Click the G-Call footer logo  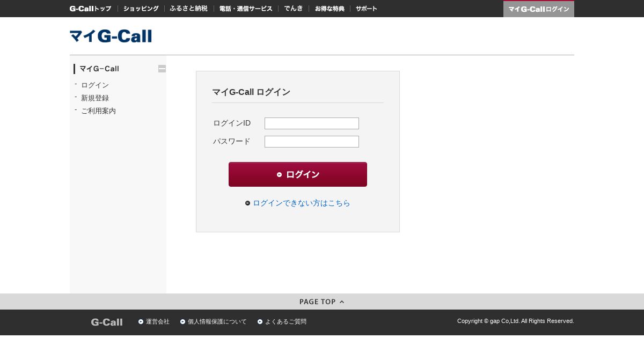pos(107,322)
